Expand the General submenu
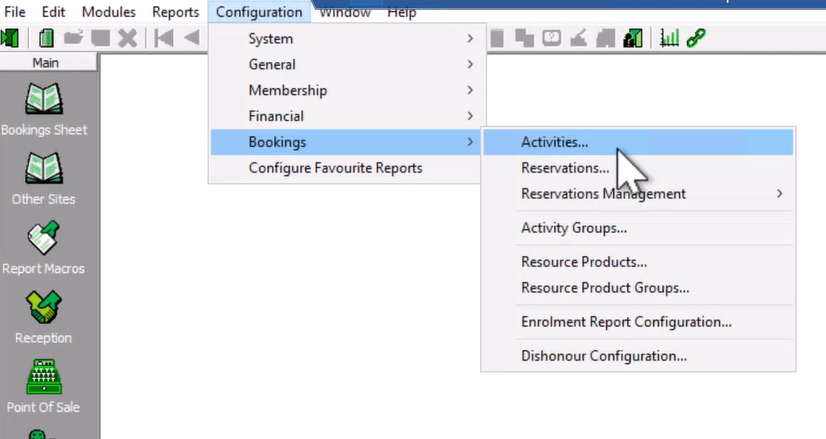 [347, 64]
